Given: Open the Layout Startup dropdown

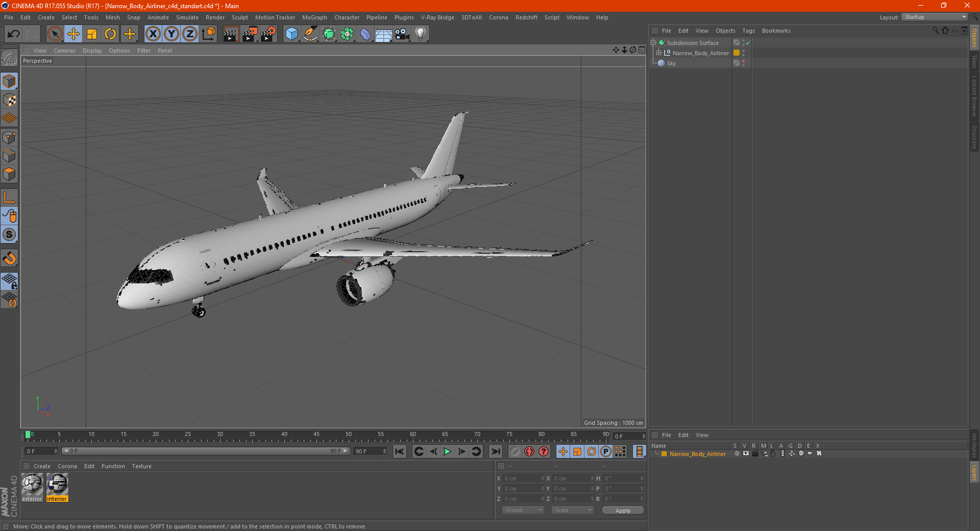Looking at the screenshot, I should [x=934, y=17].
